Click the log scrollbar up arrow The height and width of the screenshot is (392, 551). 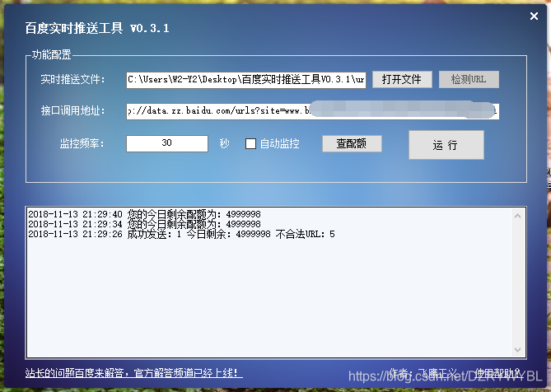tap(517, 216)
